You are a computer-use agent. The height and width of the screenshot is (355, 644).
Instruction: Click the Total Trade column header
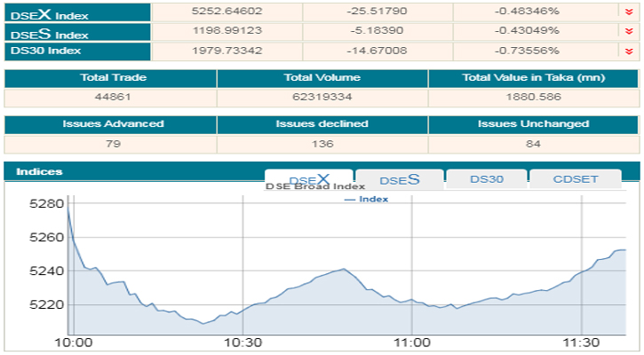(x=113, y=78)
